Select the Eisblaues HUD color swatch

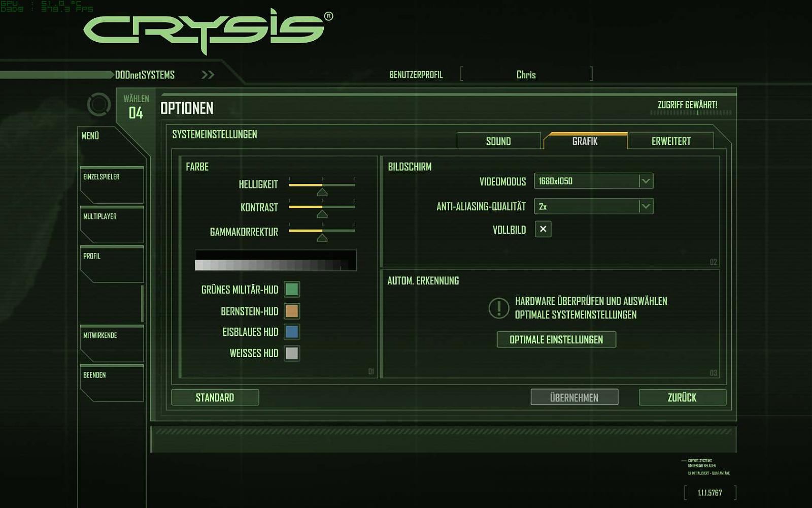tap(292, 332)
